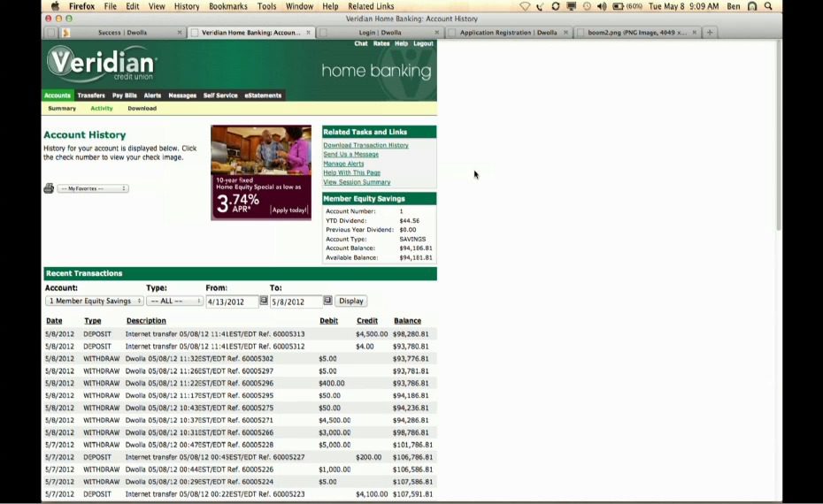The width and height of the screenshot is (823, 504).
Task: Click the $5,000.00 debit in Ref. 60005228 row
Action: pos(335,445)
